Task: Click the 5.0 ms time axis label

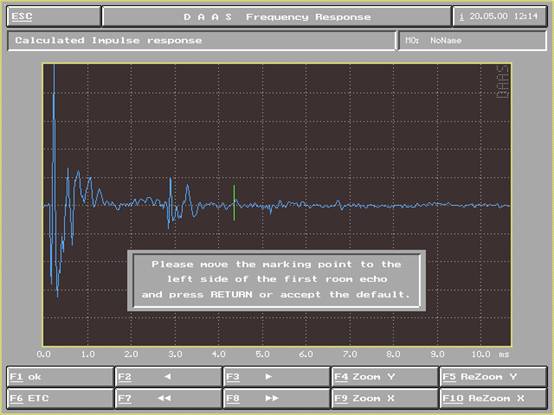Action: point(262,354)
